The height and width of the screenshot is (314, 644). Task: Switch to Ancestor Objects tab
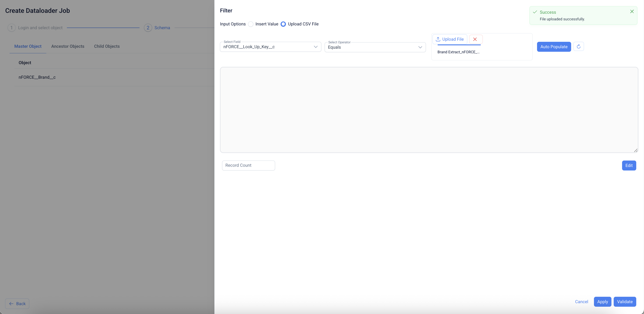(68, 46)
